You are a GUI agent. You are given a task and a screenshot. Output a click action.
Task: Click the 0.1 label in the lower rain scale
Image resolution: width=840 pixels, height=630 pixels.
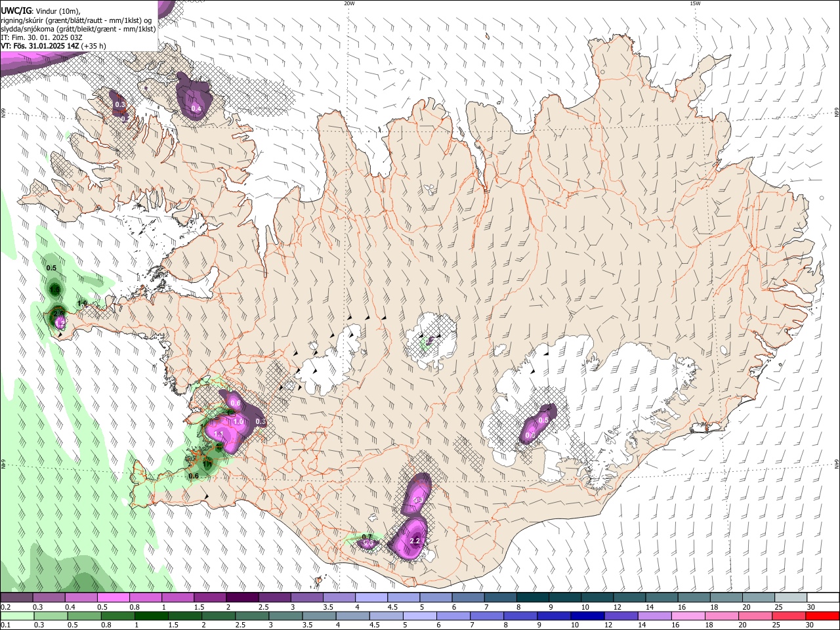(x=6, y=625)
